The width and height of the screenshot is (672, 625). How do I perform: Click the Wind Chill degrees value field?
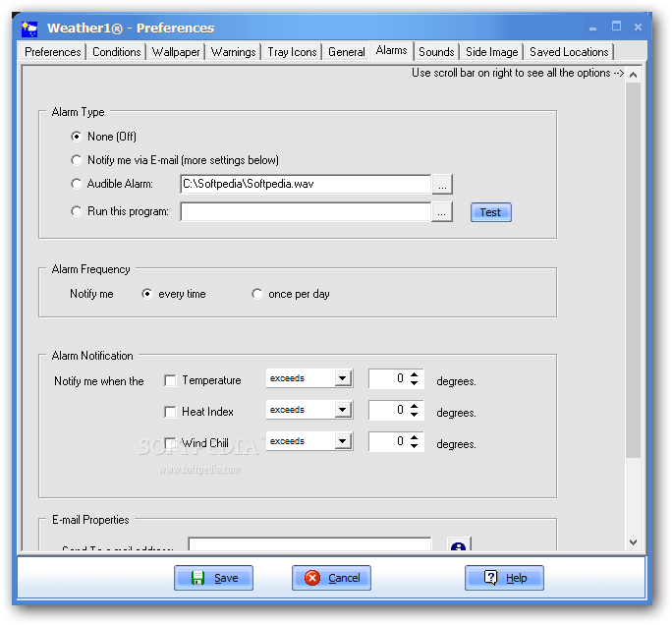coord(388,441)
